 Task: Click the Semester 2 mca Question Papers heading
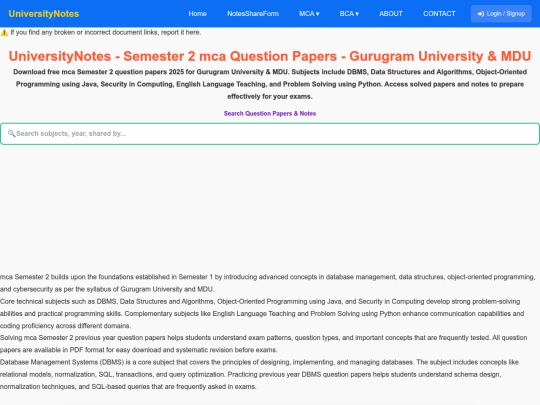pyautogui.click(x=270, y=56)
